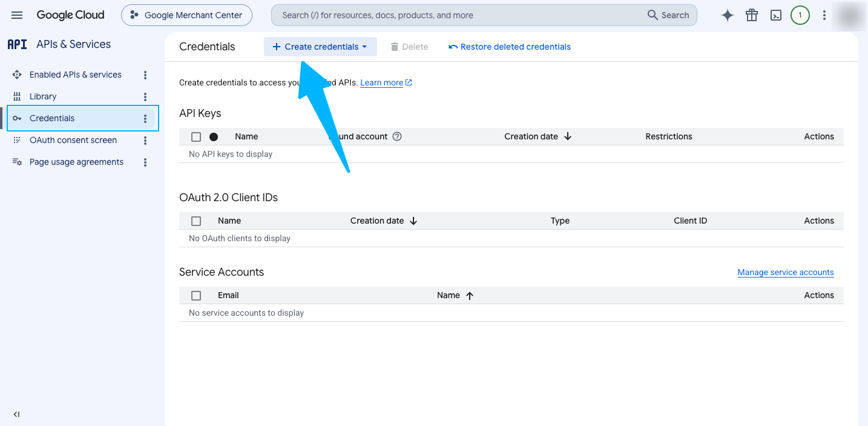Click the OAuth 2.0 Client IDs Name header
Image resolution: width=868 pixels, height=426 pixels.
(229, 221)
